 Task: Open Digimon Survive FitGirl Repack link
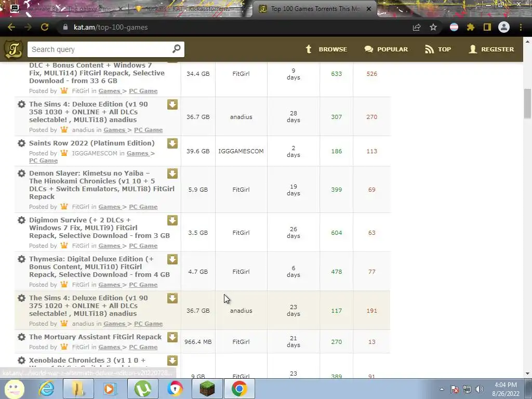[x=99, y=228]
